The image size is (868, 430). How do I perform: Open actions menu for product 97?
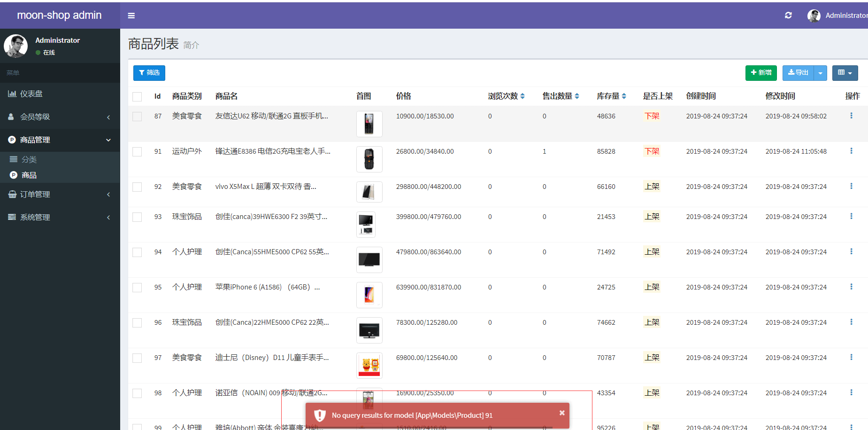pos(851,357)
